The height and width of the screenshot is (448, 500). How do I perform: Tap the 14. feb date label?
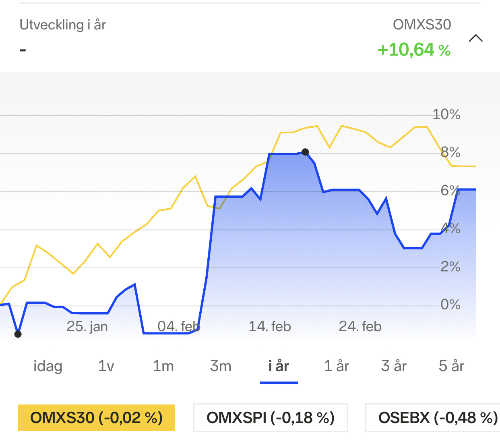(x=269, y=326)
